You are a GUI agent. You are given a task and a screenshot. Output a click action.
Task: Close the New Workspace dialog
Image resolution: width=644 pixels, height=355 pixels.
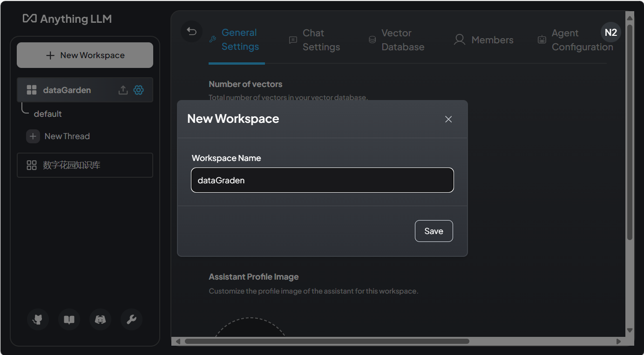point(448,119)
